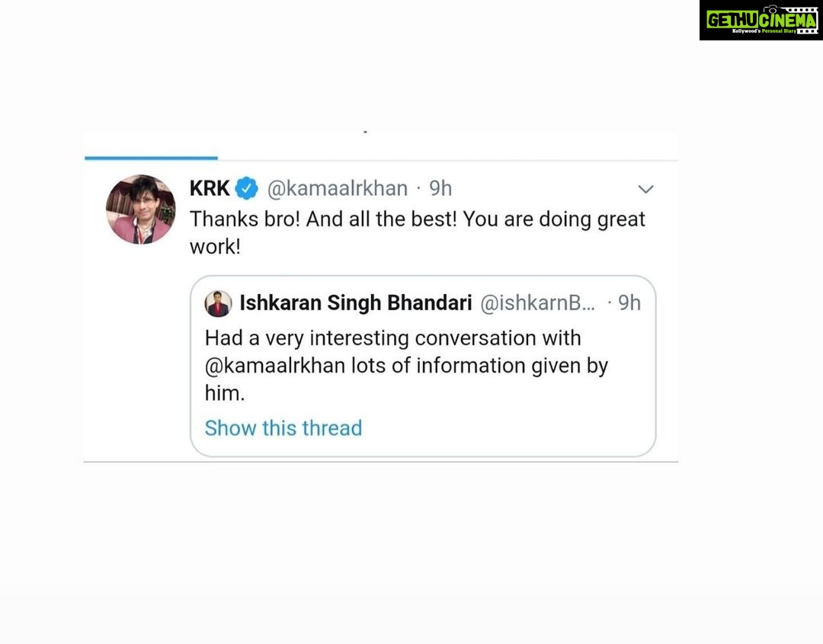Click Show this thread link
The width and height of the screenshot is (823, 644).
click(x=283, y=428)
